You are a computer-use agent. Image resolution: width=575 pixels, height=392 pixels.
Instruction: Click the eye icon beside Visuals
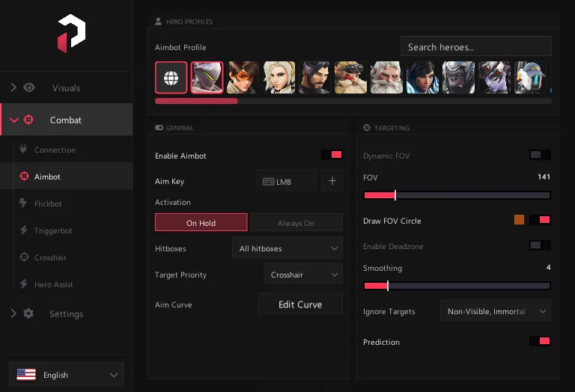coord(29,88)
